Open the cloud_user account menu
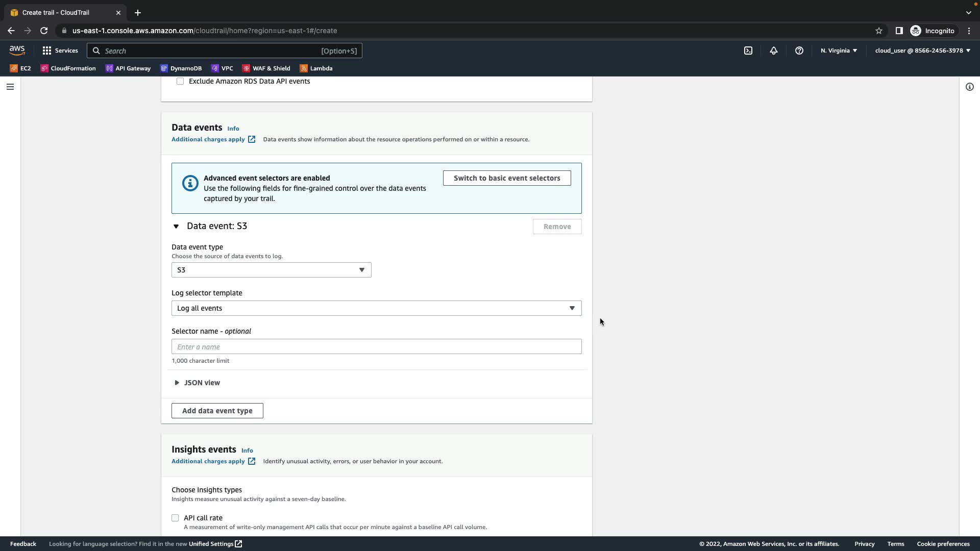980x551 pixels. click(x=922, y=51)
